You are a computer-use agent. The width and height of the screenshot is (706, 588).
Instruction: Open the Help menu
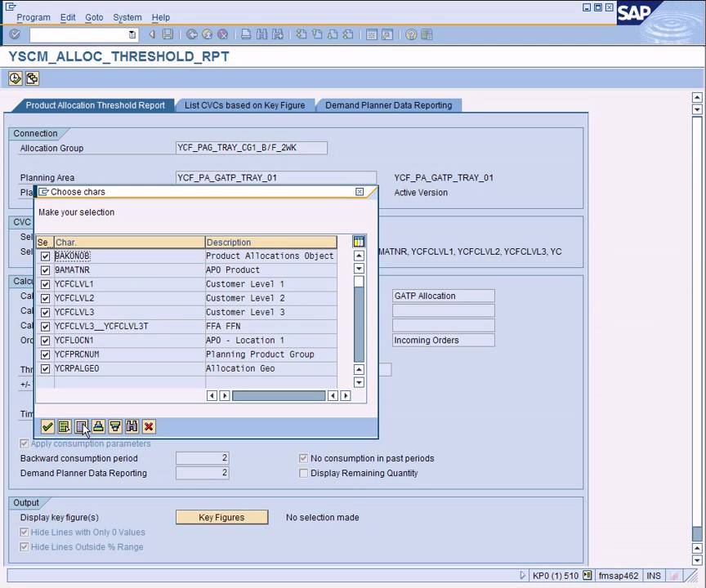(160, 17)
